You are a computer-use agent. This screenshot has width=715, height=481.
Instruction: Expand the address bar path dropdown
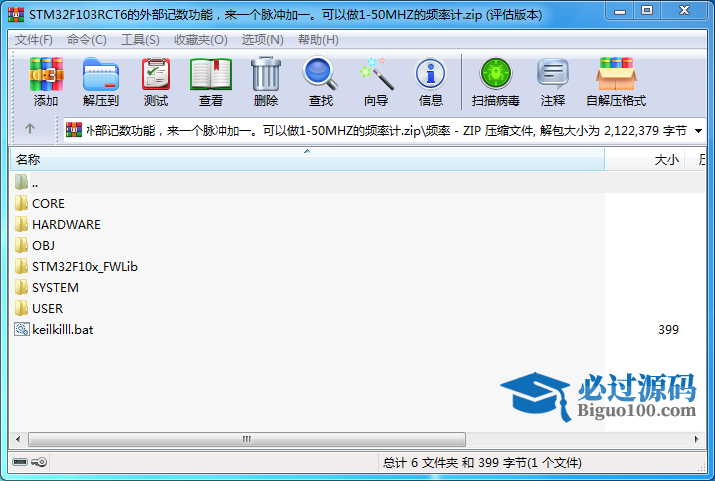[698, 131]
